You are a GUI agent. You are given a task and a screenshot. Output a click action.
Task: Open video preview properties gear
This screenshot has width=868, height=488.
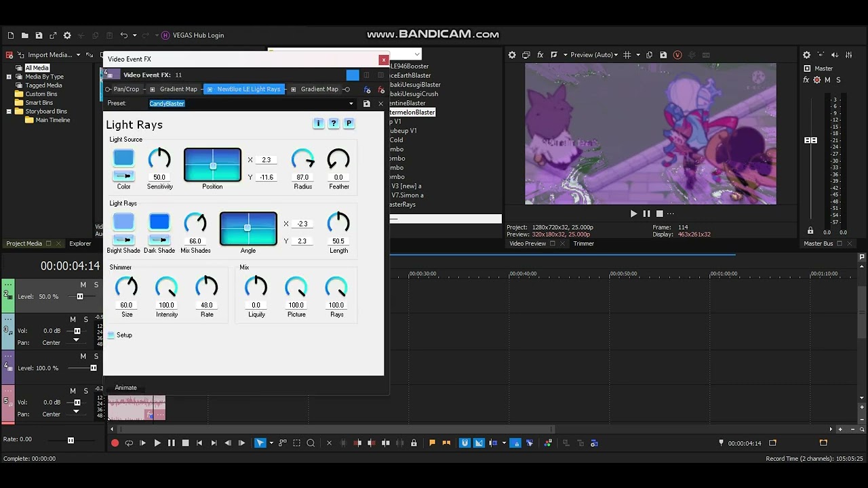512,55
